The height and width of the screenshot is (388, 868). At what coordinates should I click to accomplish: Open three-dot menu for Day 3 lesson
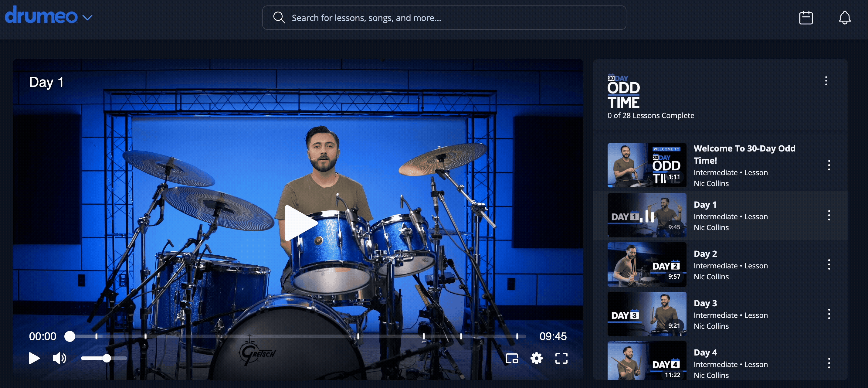(x=829, y=314)
